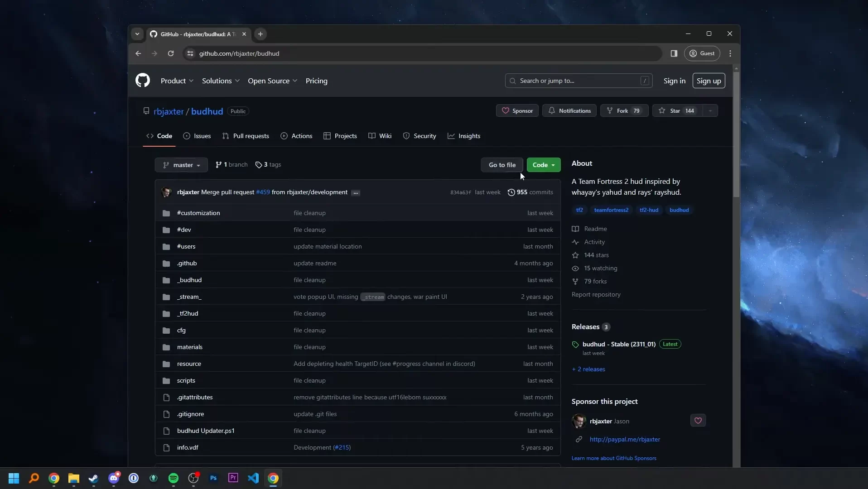Image resolution: width=868 pixels, height=489 pixels.
Task: Open the materials folder
Action: point(190,347)
